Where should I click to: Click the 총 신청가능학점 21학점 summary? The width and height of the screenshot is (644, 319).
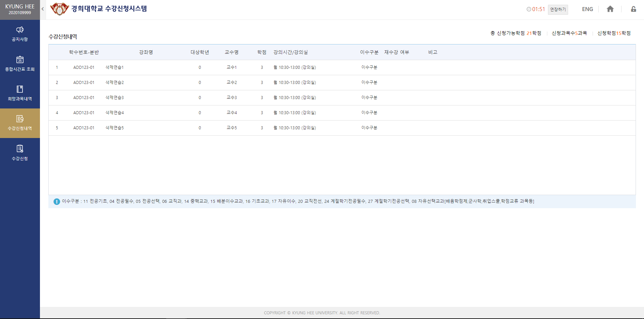pos(516,33)
